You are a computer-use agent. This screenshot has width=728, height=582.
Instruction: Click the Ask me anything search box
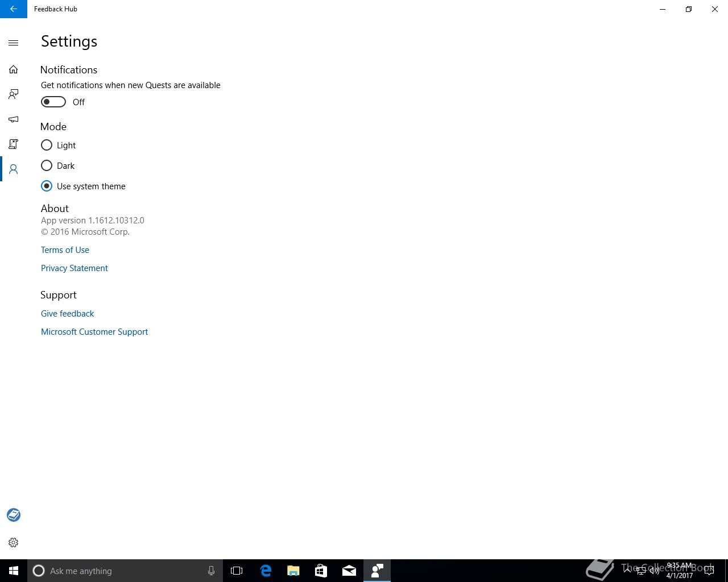[x=125, y=571]
